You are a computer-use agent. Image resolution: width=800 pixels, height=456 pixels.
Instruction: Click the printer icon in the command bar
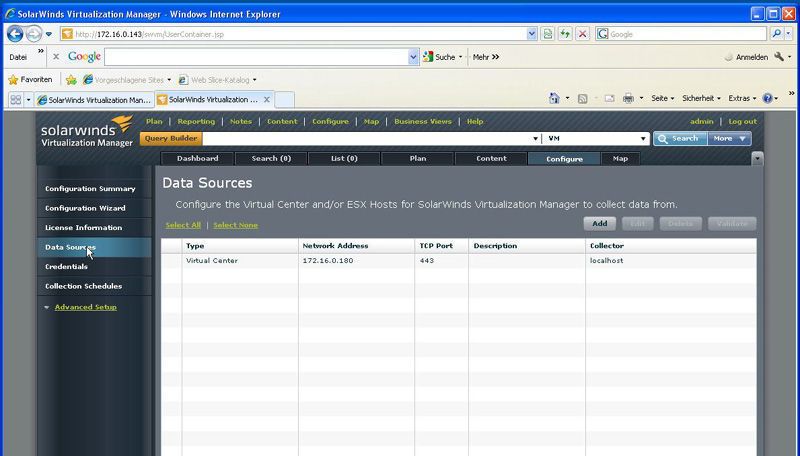click(628, 98)
